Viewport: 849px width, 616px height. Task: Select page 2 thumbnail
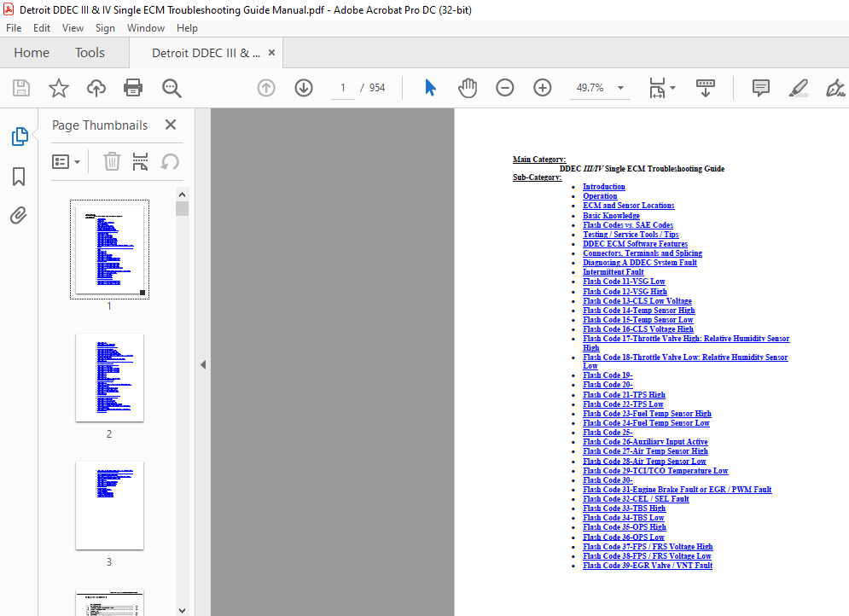pyautogui.click(x=109, y=377)
